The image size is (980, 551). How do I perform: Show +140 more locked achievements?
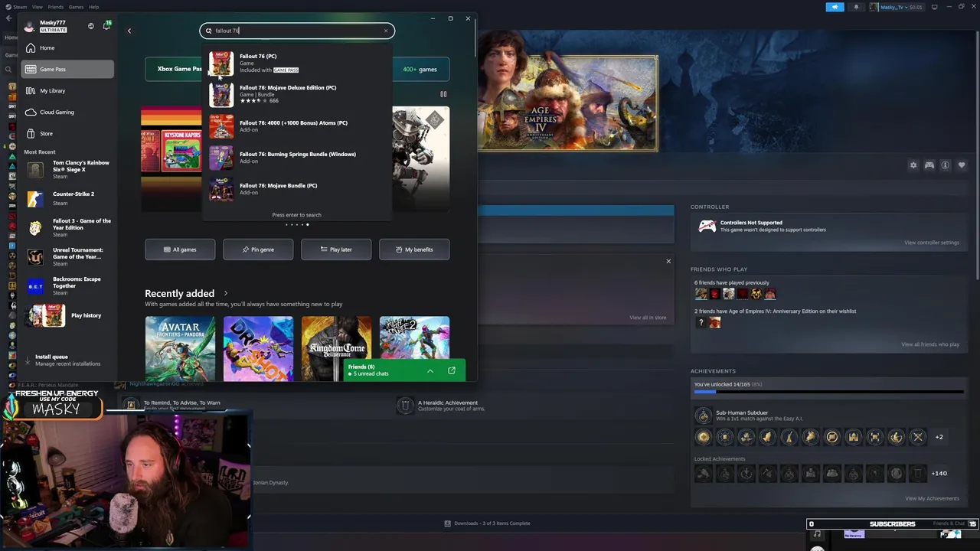(x=939, y=474)
